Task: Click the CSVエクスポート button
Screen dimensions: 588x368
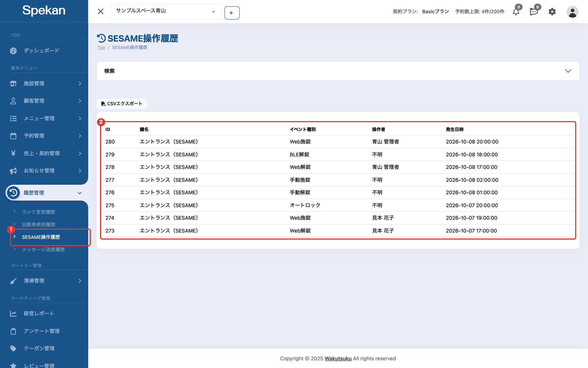Action: (122, 104)
